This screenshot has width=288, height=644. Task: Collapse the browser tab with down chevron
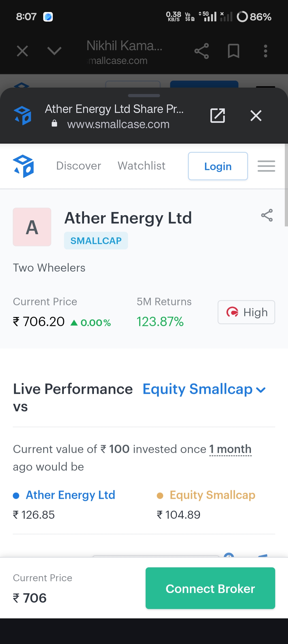(54, 51)
